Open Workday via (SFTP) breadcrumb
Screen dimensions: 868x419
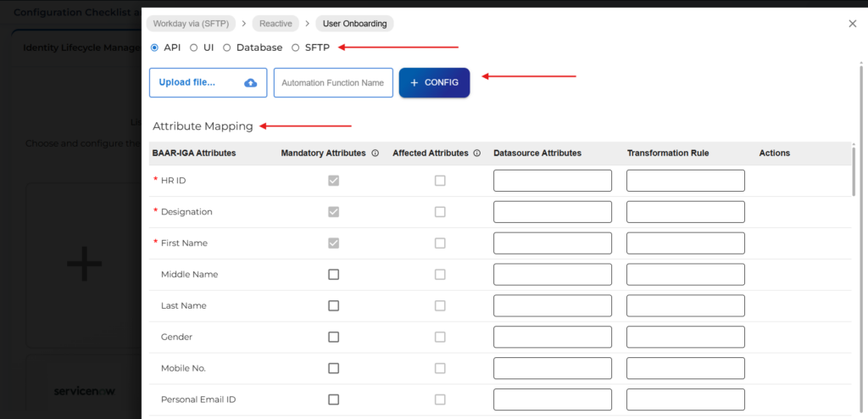pos(191,23)
